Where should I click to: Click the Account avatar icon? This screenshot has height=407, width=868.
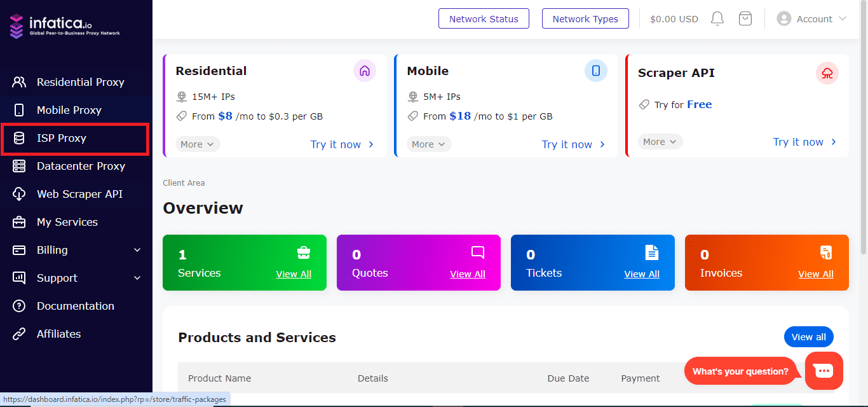click(784, 18)
